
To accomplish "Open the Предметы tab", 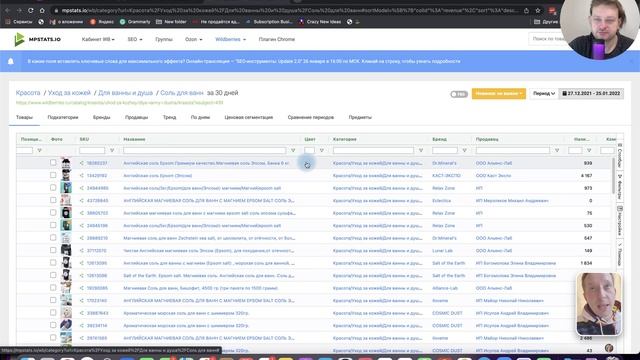I will coord(360,117).
